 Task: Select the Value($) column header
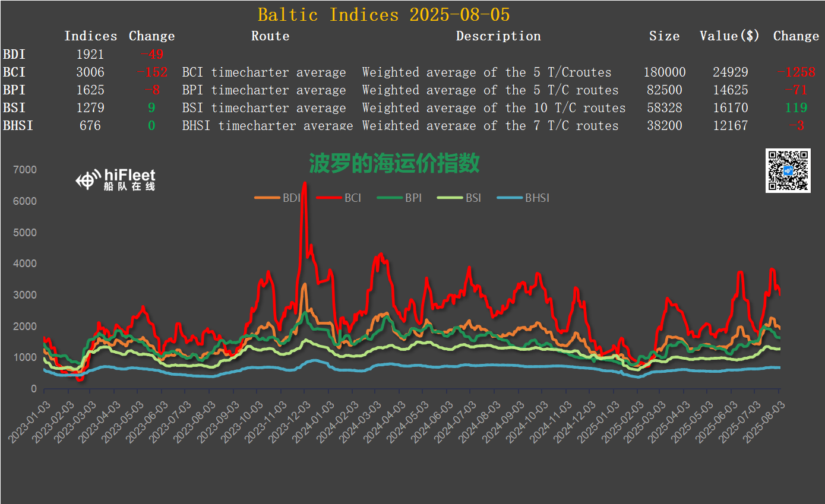pos(729,36)
